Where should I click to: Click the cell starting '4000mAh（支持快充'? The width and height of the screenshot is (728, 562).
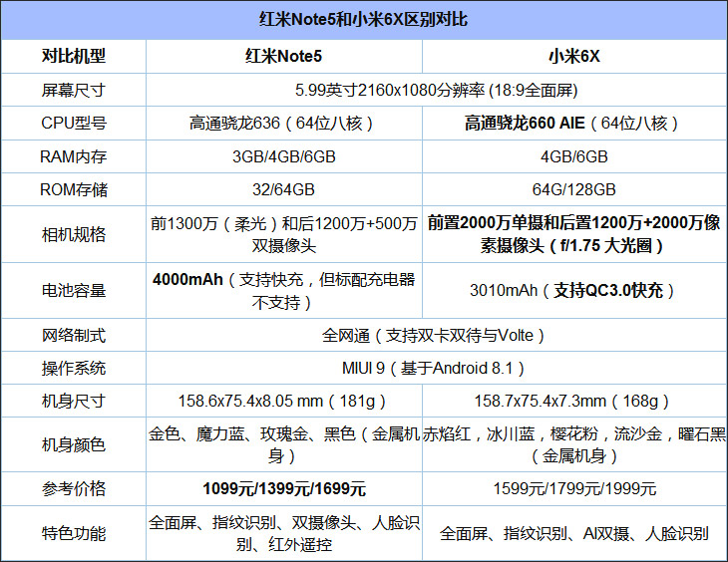(283, 291)
